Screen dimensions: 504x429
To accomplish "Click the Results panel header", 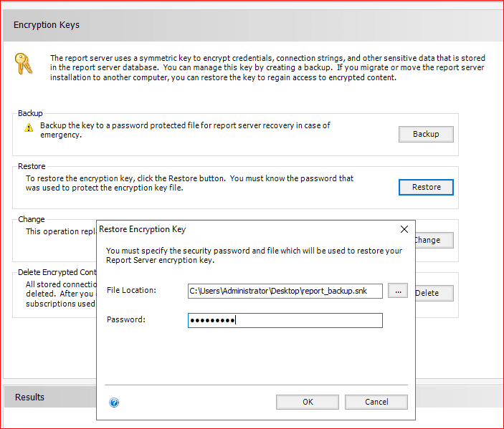I will pyautogui.click(x=29, y=397).
